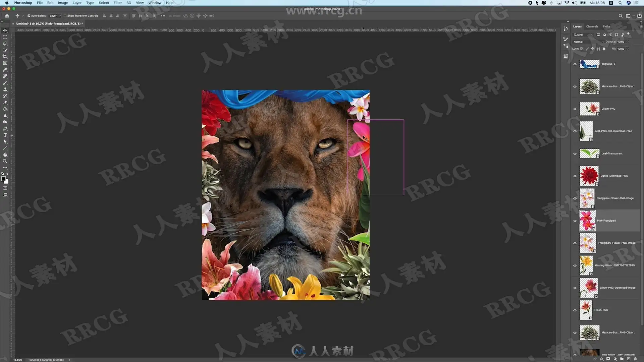Select the Eraser tool
644x362 pixels.
coord(5,103)
